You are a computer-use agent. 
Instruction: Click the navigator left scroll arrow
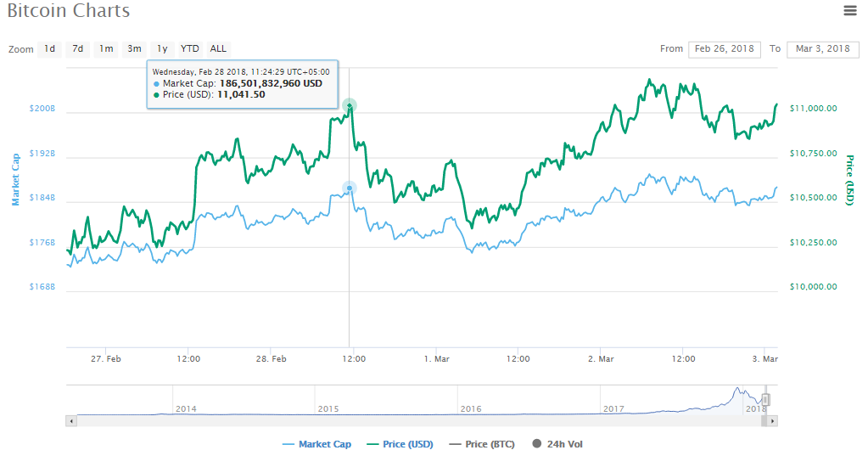(x=71, y=420)
